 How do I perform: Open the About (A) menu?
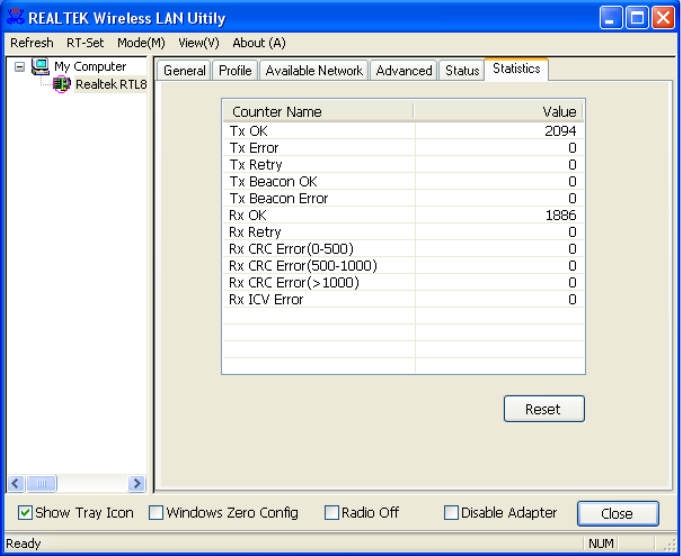point(259,43)
